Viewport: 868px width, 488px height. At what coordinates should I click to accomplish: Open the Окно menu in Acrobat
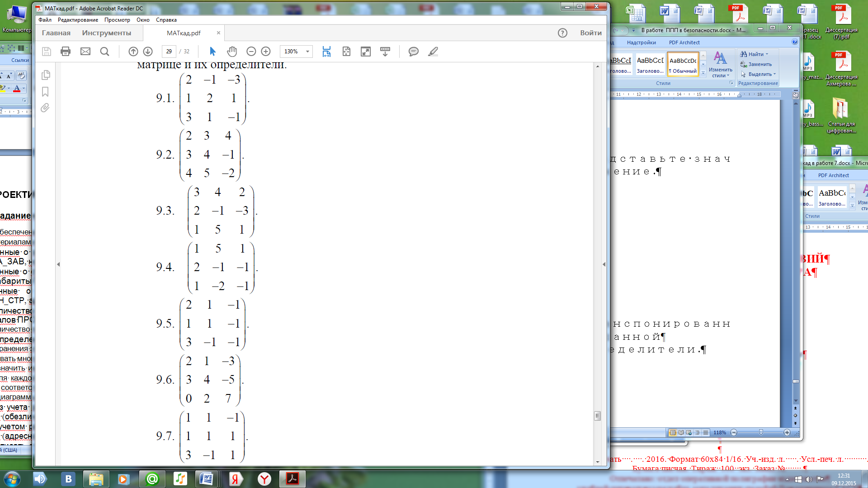[143, 20]
